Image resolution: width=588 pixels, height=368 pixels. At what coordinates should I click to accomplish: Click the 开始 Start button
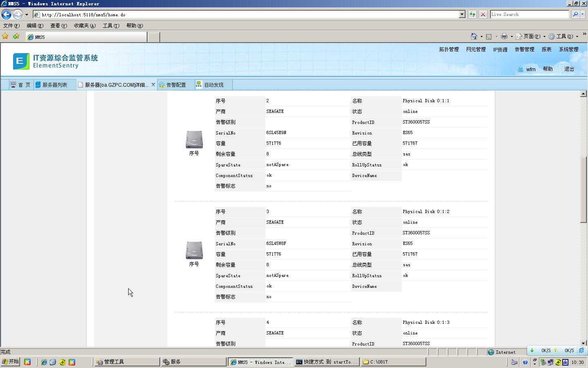tap(11, 362)
